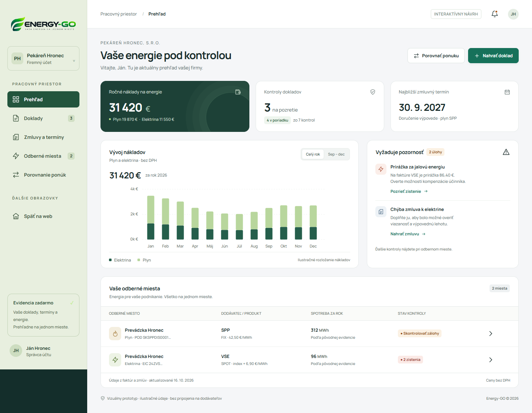Select the Celý rok chart range
The image size is (532, 413).
[x=313, y=154]
